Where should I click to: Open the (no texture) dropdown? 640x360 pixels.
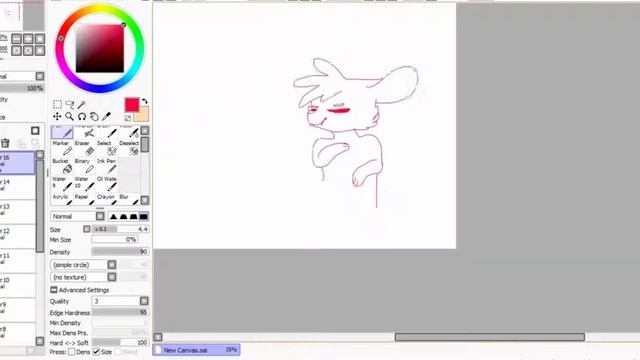click(112, 277)
